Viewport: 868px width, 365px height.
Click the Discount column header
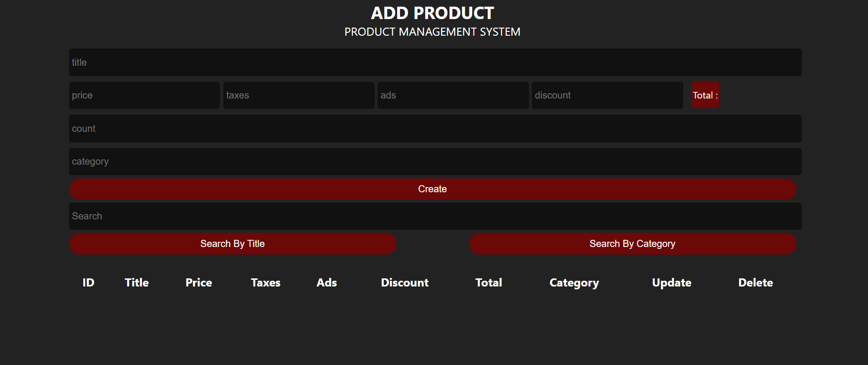point(405,283)
